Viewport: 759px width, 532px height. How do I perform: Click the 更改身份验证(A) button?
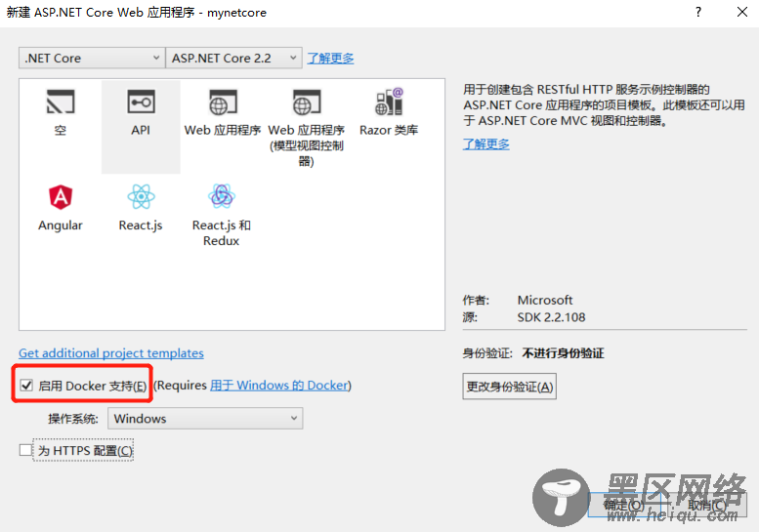pyautogui.click(x=509, y=387)
